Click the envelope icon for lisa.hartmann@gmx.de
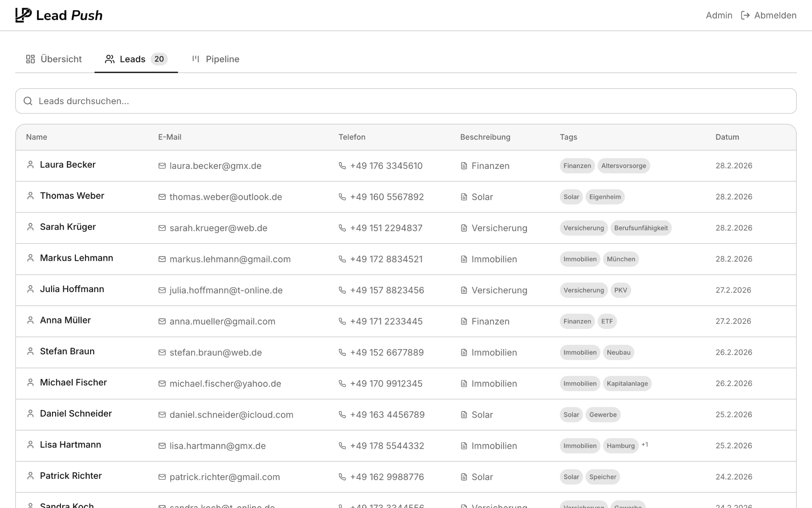Viewport: 812px width, 508px height. 162,446
